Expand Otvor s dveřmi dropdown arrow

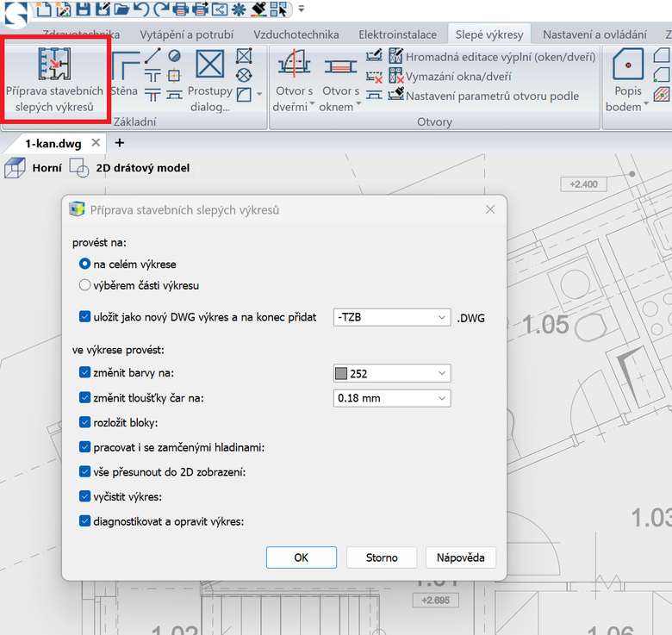313,103
